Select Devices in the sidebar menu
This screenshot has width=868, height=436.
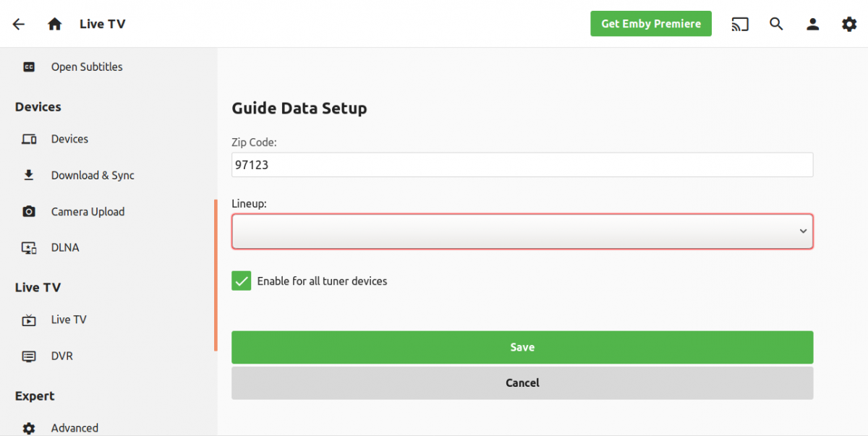tap(69, 139)
